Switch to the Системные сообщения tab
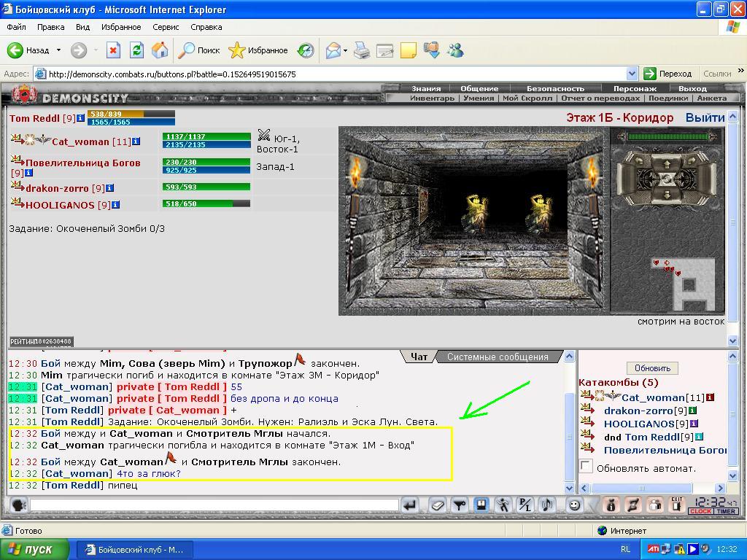This screenshot has height=560, width=747. pyautogui.click(x=498, y=357)
